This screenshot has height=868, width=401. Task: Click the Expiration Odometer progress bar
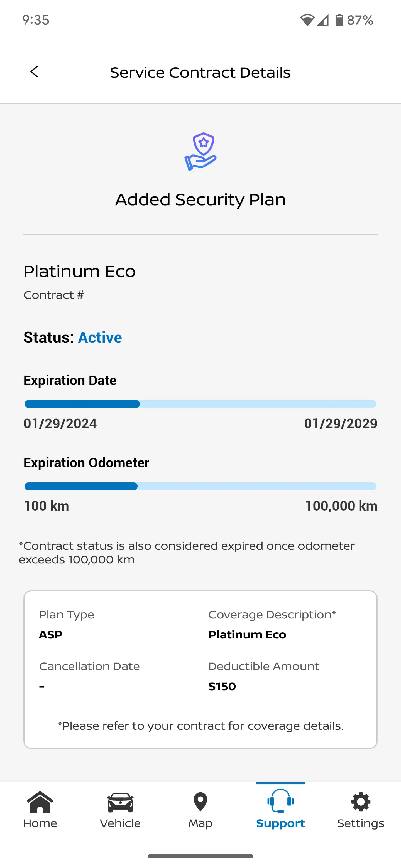click(200, 486)
